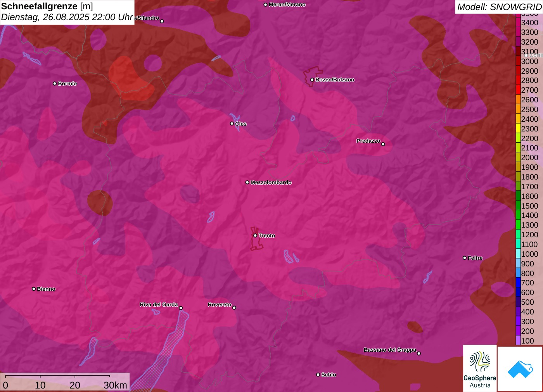Click the Trento city label
Viewport: 543px width, 392px height.
point(267,235)
